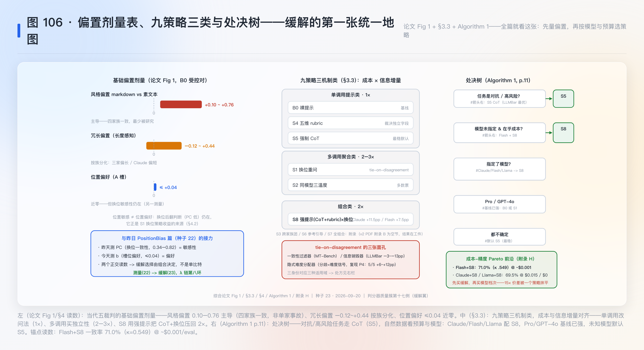Click the Pro / GPT-4o node
644x350 pixels.
[x=499, y=204]
